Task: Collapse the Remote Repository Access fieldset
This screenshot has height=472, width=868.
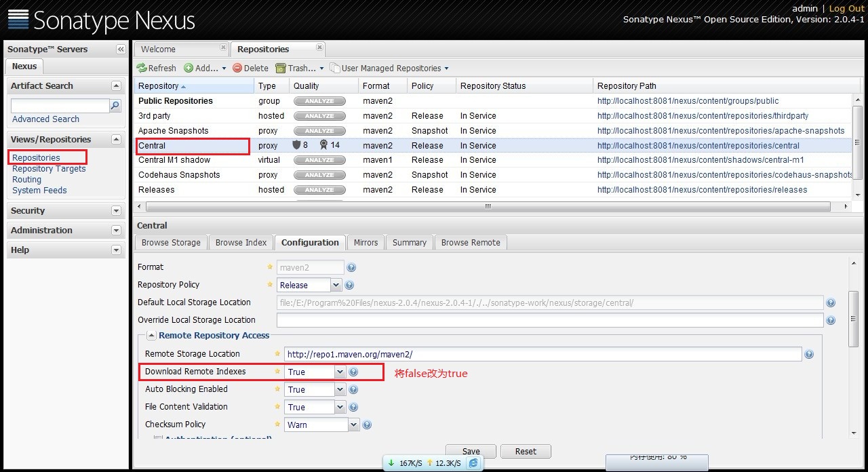Action: [151, 336]
